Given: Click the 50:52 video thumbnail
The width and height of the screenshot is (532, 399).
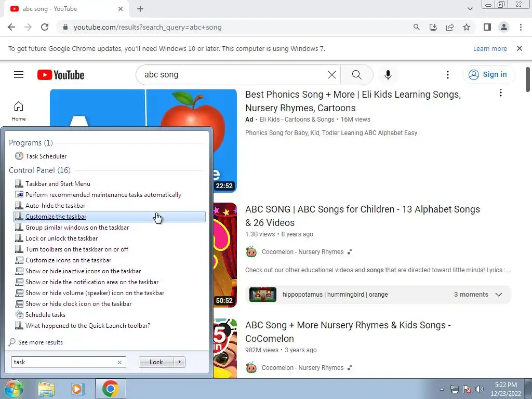Looking at the screenshot, I should 225,255.
